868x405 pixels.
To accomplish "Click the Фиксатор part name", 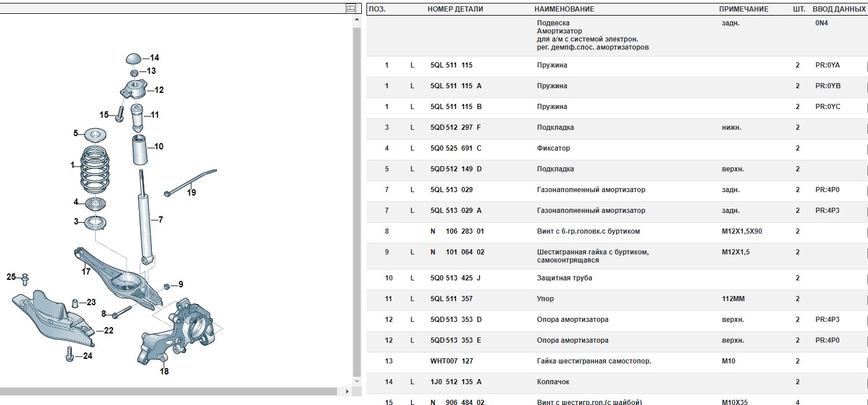I will 553,148.
